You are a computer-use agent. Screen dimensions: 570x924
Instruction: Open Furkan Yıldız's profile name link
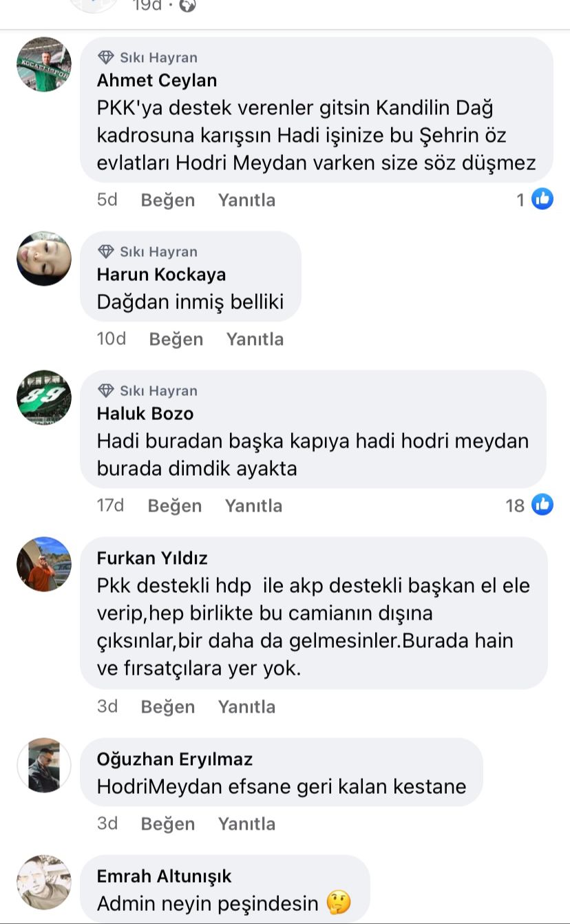coord(152,558)
